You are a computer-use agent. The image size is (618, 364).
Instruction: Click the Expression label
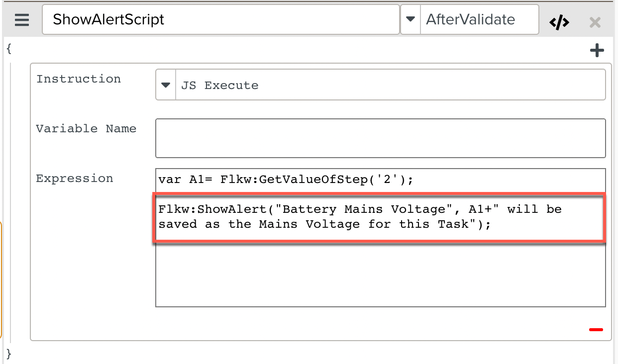click(75, 179)
